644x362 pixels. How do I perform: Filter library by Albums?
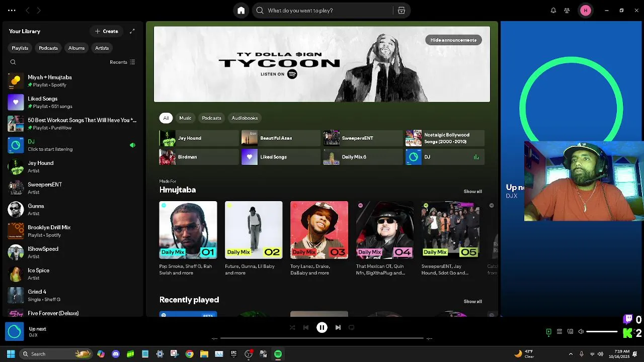[76, 48]
